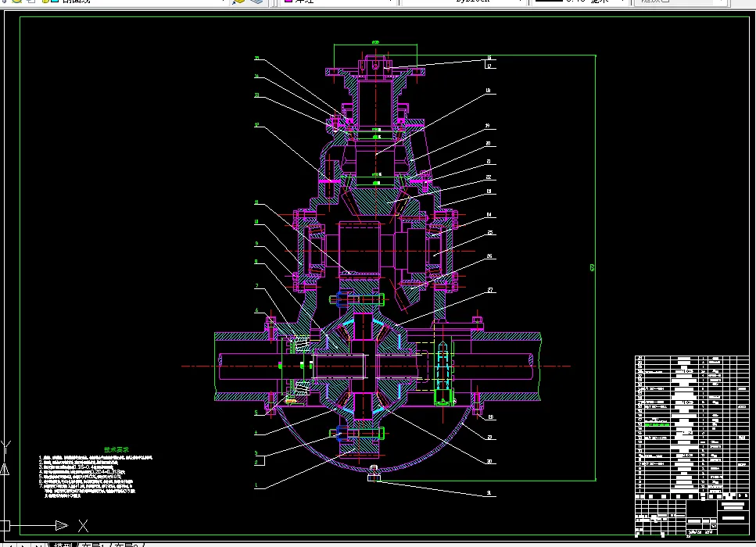The height and width of the screenshot is (547, 756).
Task: Select part callout number 22
Action: tap(489, 177)
